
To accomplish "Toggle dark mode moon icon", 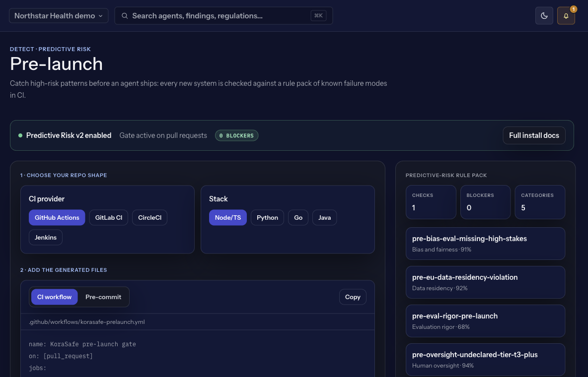I will pos(544,16).
